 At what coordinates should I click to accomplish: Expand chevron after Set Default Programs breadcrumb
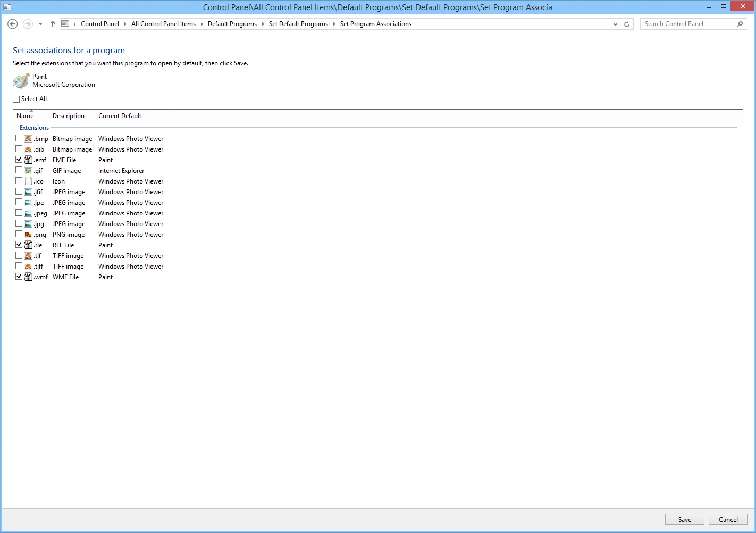click(334, 24)
